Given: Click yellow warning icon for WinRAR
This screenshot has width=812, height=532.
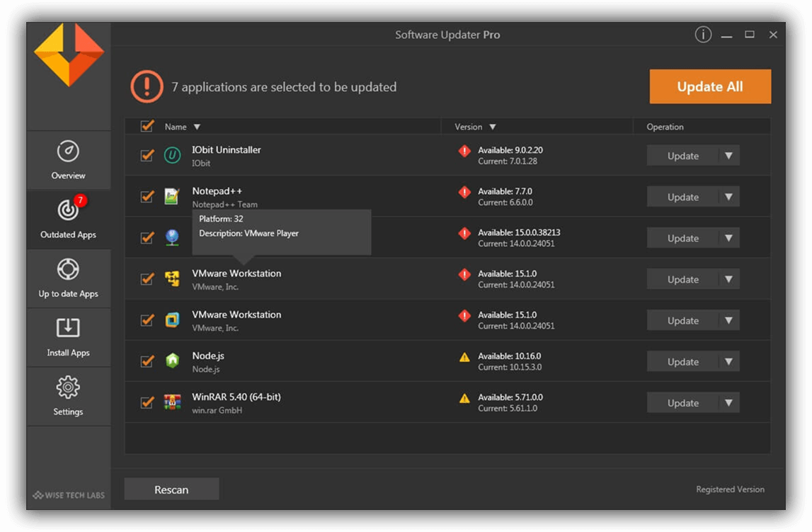Looking at the screenshot, I should pyautogui.click(x=464, y=398).
